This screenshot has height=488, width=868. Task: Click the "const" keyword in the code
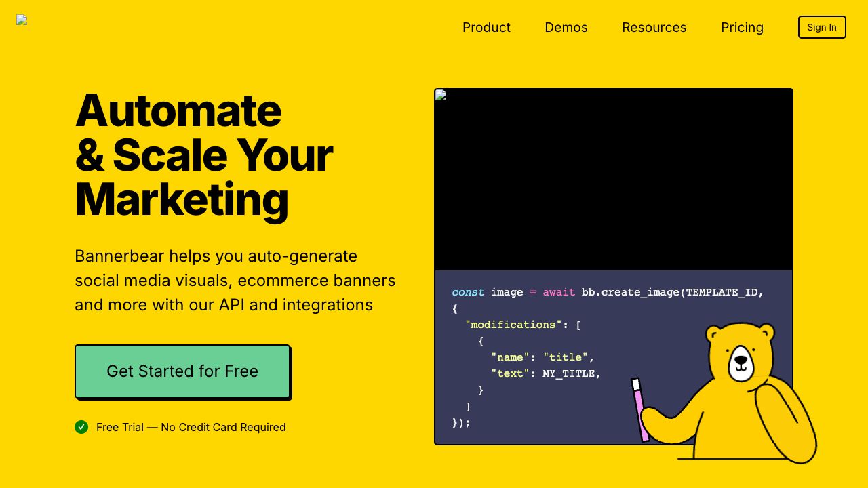(468, 292)
